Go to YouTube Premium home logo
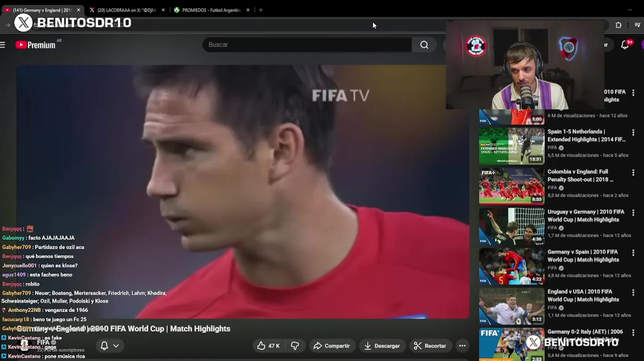 (x=35, y=45)
